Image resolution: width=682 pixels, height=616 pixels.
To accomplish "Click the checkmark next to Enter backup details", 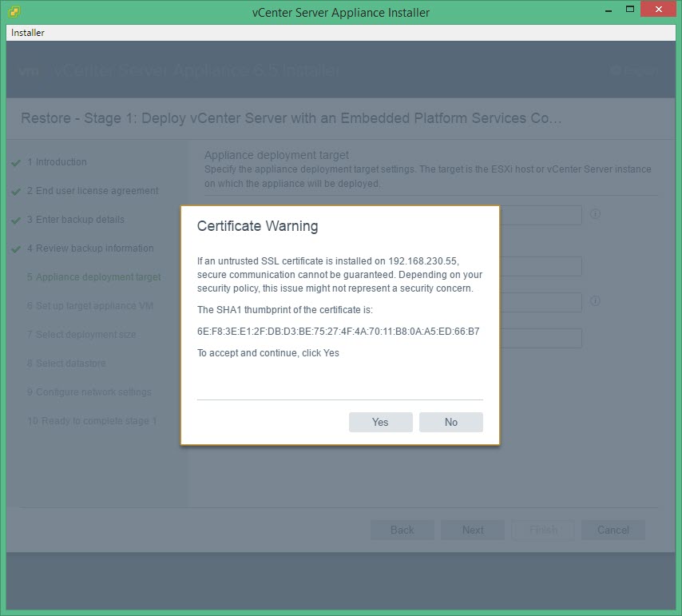I will click(16, 221).
